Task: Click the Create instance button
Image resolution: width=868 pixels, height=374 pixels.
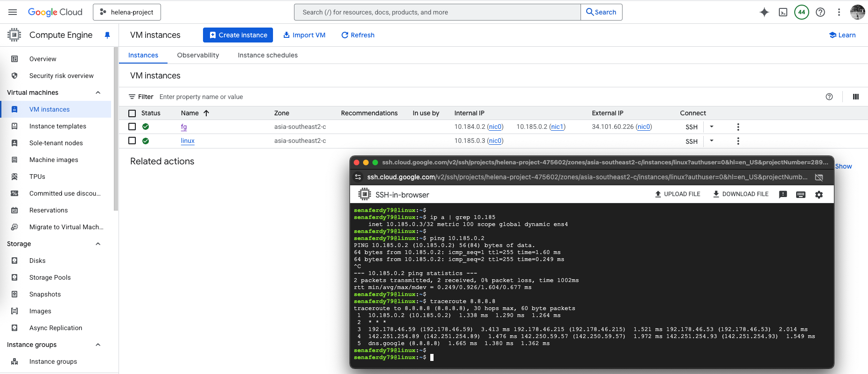Action: (x=238, y=35)
